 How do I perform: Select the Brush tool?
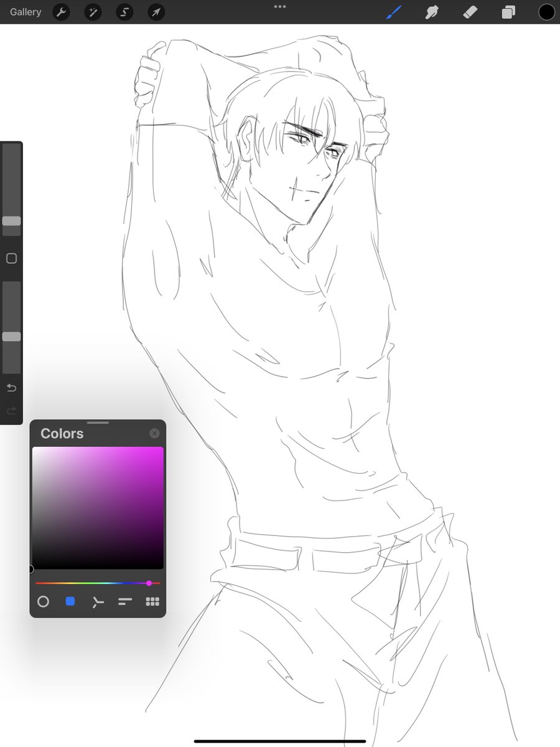[x=394, y=12]
